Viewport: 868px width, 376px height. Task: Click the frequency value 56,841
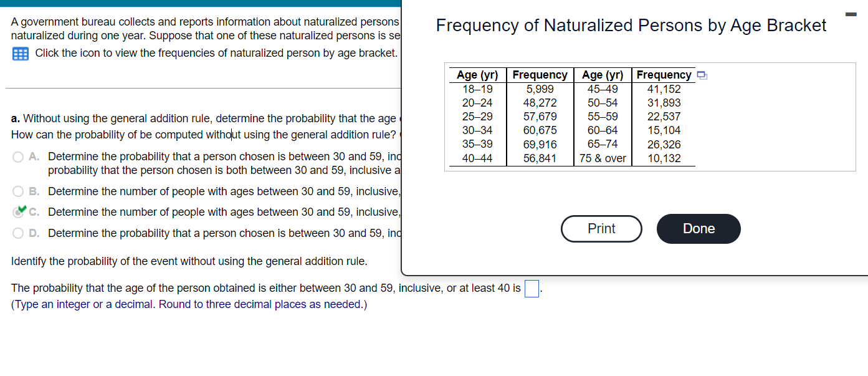(x=540, y=158)
